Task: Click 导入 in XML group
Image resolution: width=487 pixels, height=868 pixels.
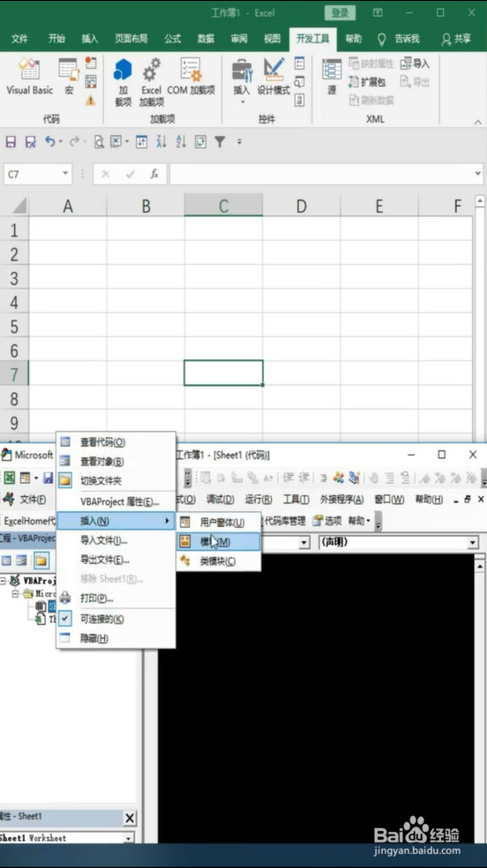Action: click(415, 63)
